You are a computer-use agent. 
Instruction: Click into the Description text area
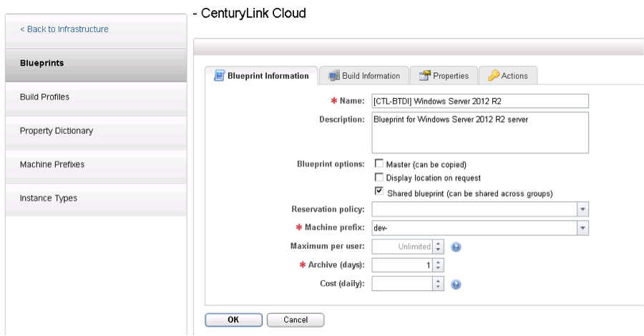coord(480,133)
